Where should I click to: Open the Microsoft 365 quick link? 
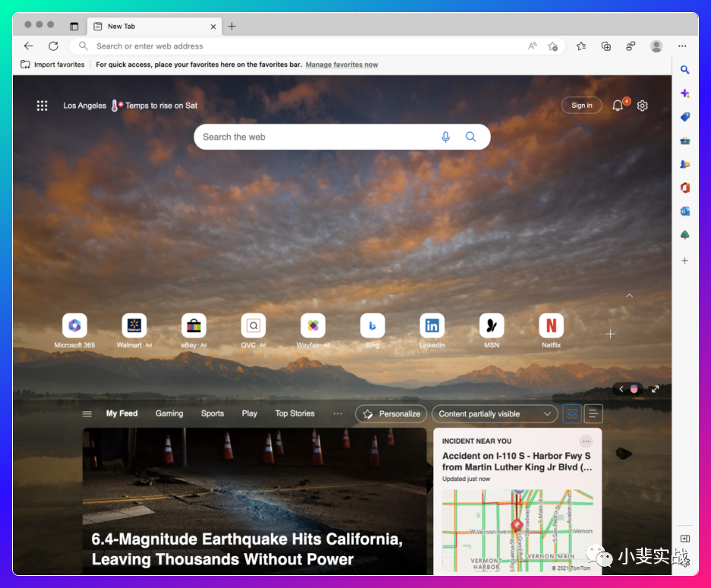coord(75,331)
